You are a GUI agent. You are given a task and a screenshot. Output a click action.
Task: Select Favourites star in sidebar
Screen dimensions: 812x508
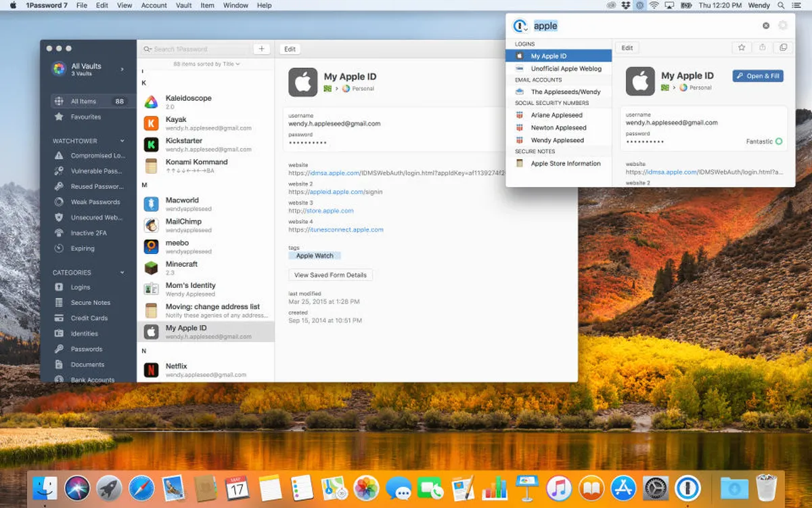click(85, 117)
